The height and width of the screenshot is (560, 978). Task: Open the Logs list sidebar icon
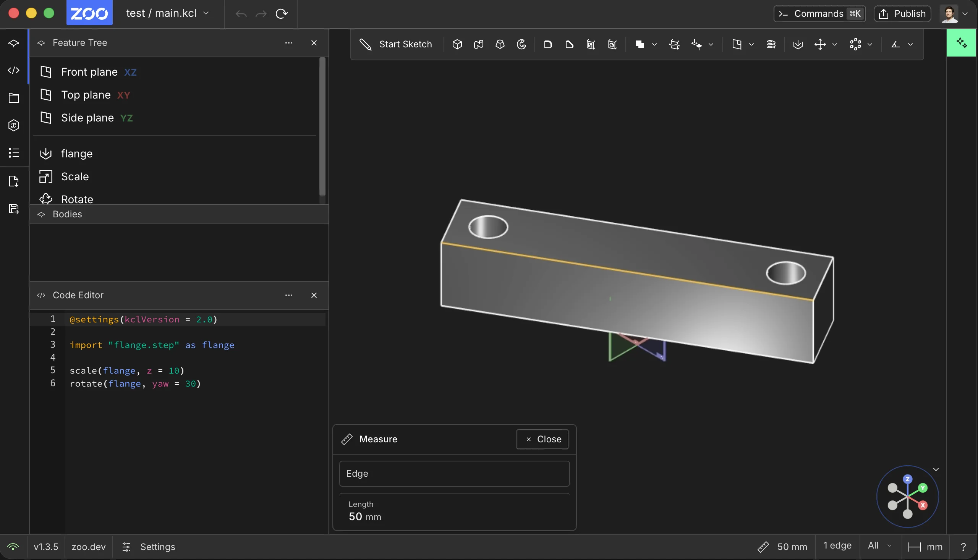[14, 153]
